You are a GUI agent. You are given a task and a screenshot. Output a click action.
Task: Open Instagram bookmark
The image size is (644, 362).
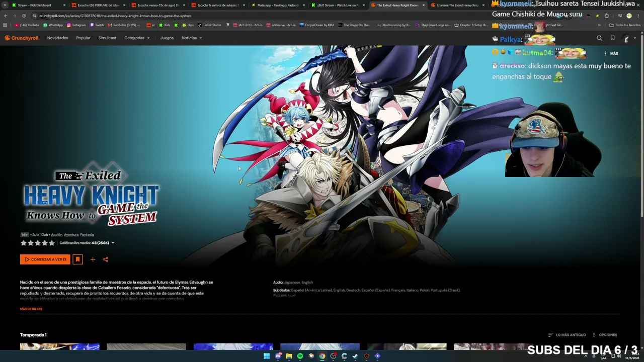tap(76, 25)
